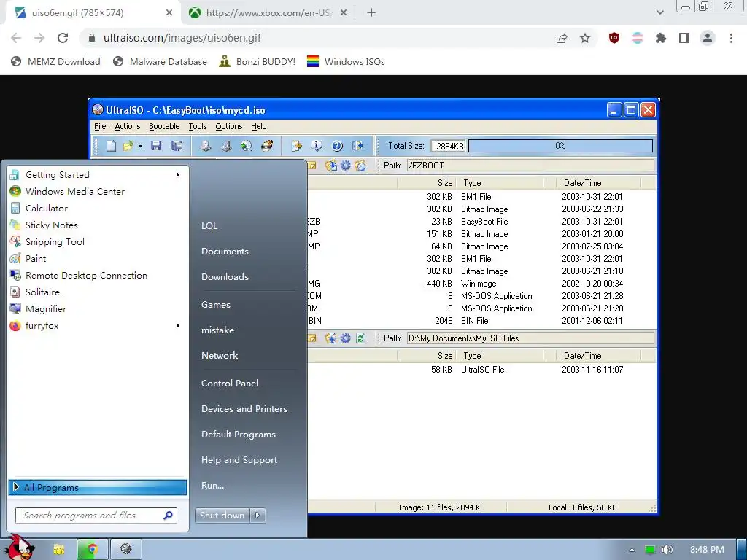The height and width of the screenshot is (560, 747).
Task: Click the Exit door icon in UltraISO
Action: coord(357,146)
